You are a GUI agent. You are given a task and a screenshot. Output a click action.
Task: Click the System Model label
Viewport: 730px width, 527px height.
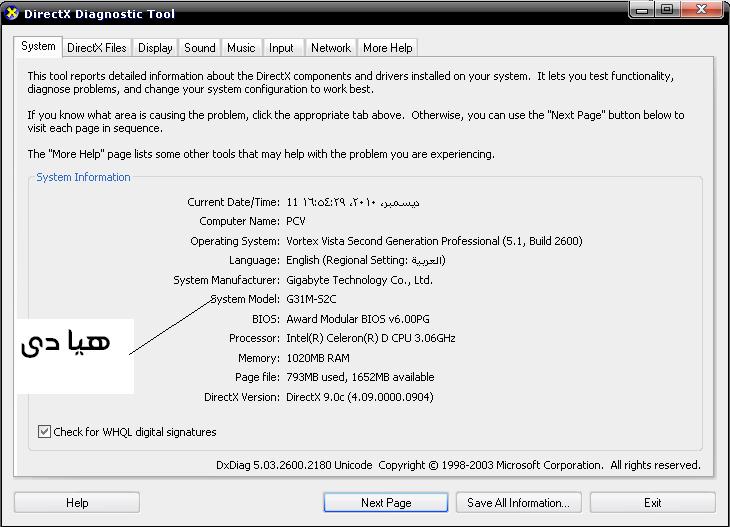click(245, 299)
